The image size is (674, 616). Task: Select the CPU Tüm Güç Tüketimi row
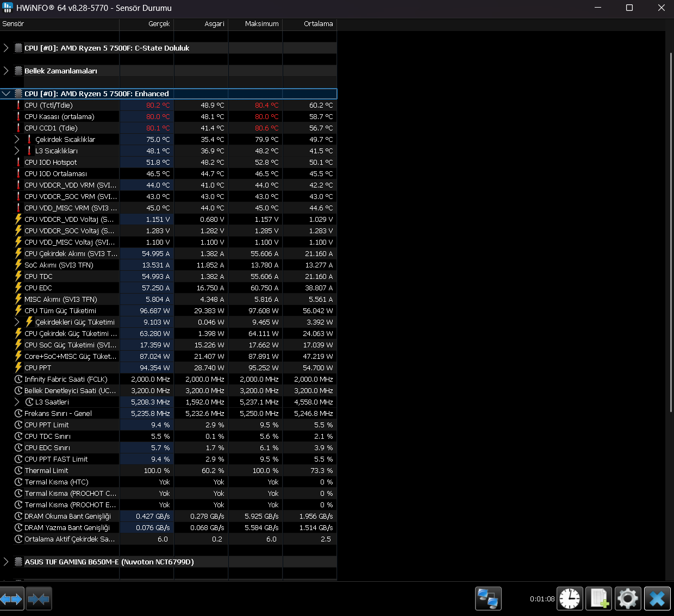coord(168,311)
